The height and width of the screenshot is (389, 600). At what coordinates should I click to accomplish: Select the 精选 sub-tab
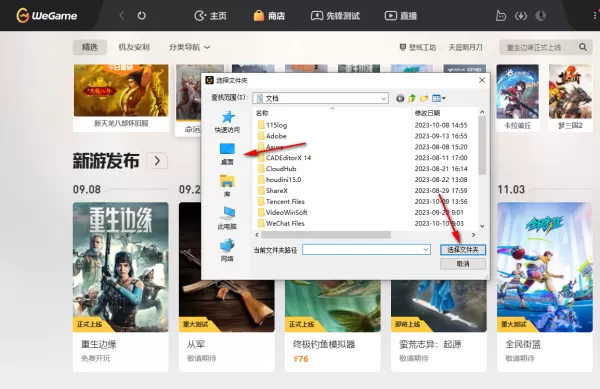(x=90, y=47)
